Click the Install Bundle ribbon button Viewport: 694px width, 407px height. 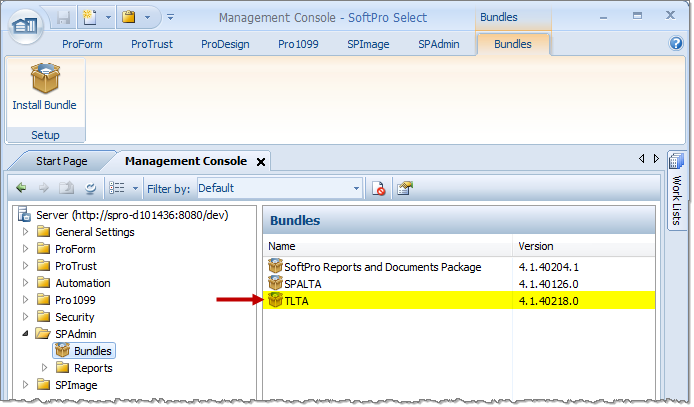(45, 87)
